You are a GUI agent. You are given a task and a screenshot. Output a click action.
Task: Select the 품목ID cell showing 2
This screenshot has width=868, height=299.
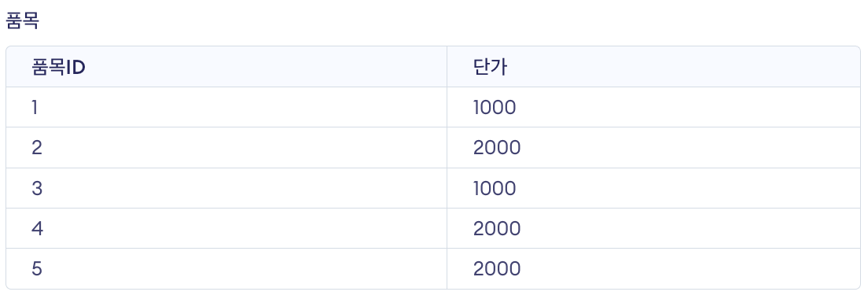(x=226, y=148)
